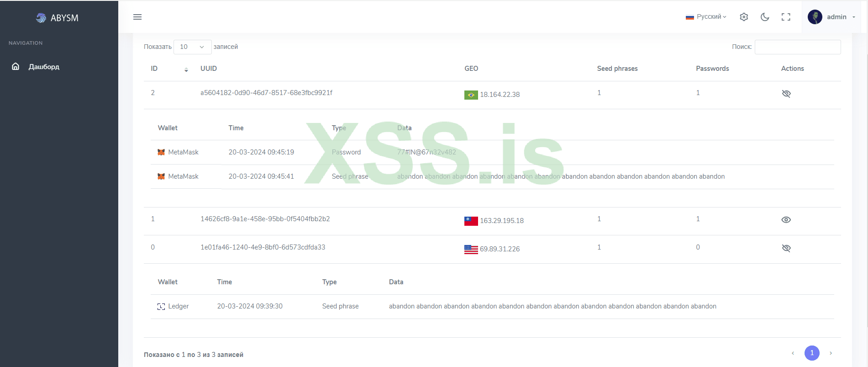This screenshot has height=367, width=868.
Task: Go to next page arrow
Action: pyautogui.click(x=831, y=353)
